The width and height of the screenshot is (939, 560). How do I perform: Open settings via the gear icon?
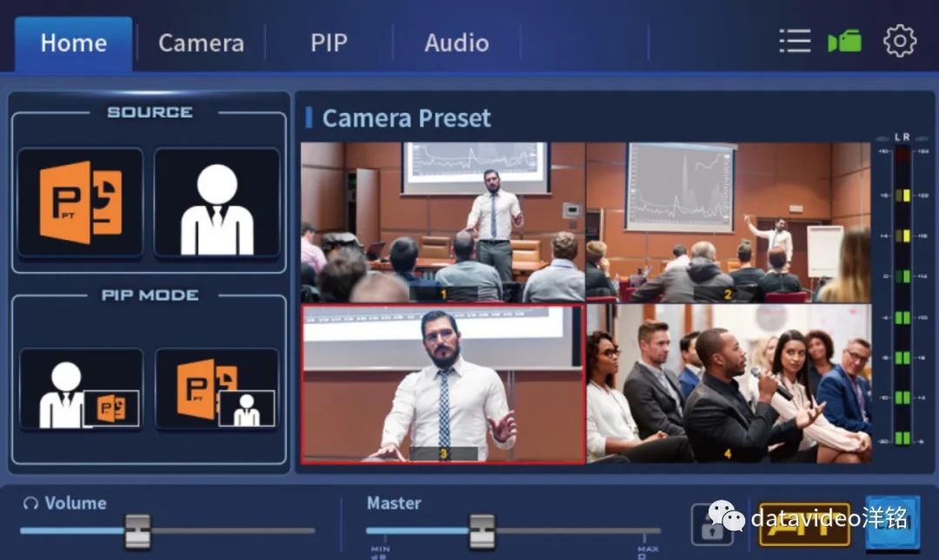[x=900, y=42]
